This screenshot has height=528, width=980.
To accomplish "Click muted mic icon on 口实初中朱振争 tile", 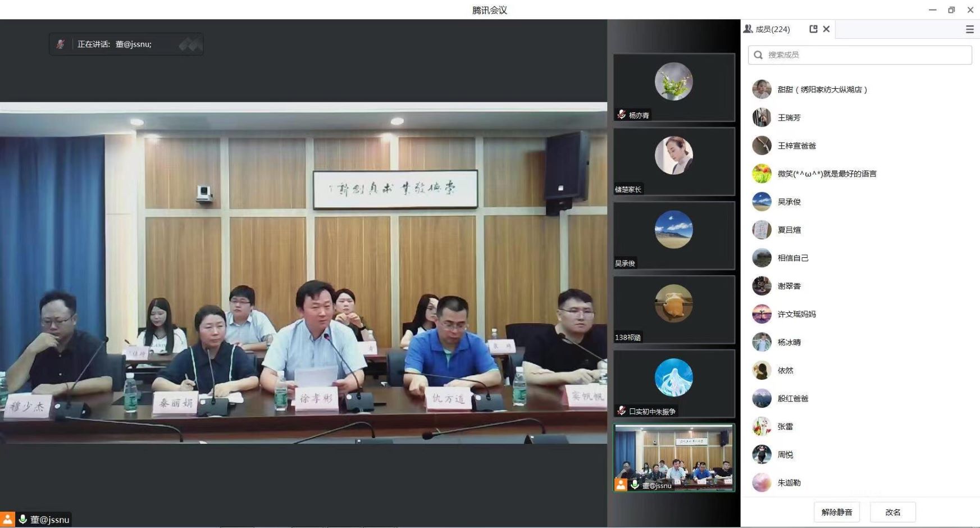I will tap(621, 411).
